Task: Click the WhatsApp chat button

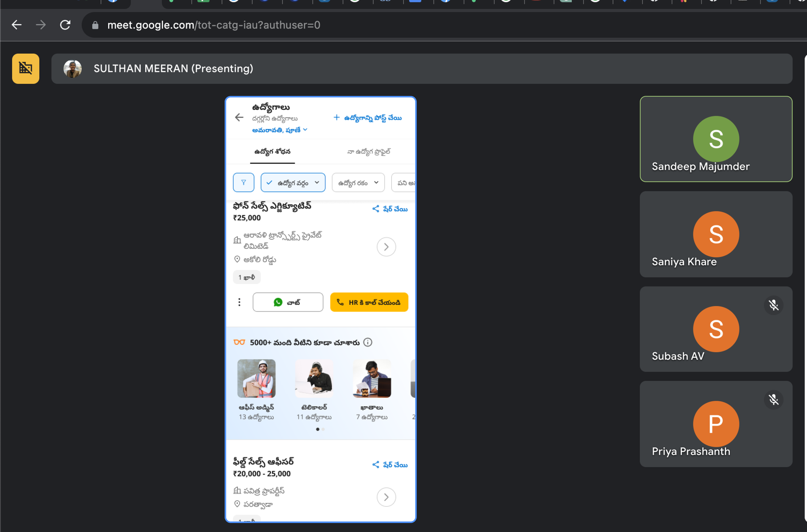Action: click(288, 302)
